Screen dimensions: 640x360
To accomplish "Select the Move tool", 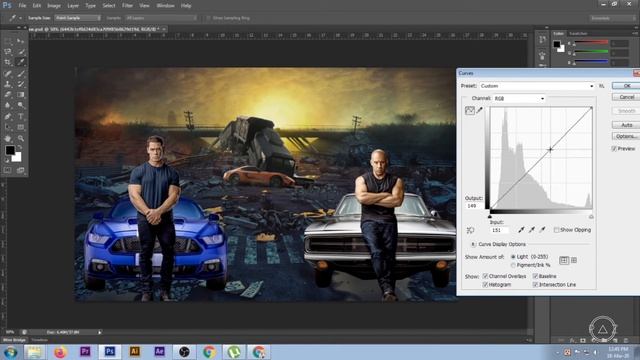I will click(21, 41).
